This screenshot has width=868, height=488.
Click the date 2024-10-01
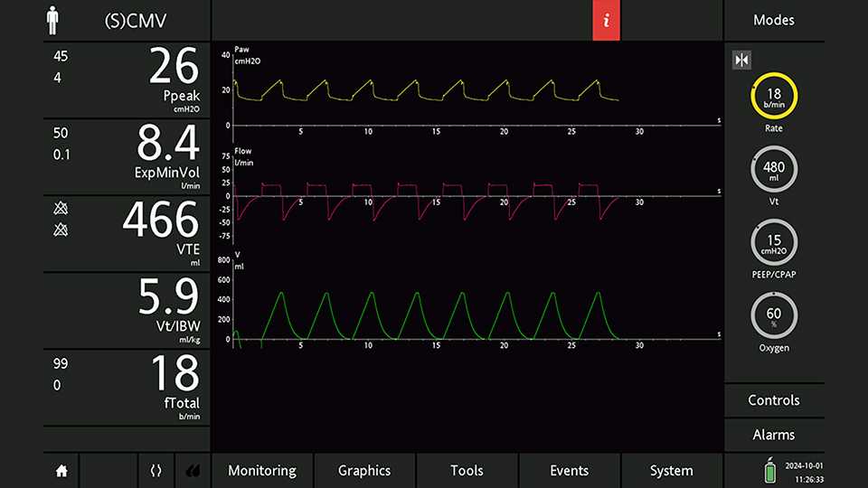coord(804,466)
